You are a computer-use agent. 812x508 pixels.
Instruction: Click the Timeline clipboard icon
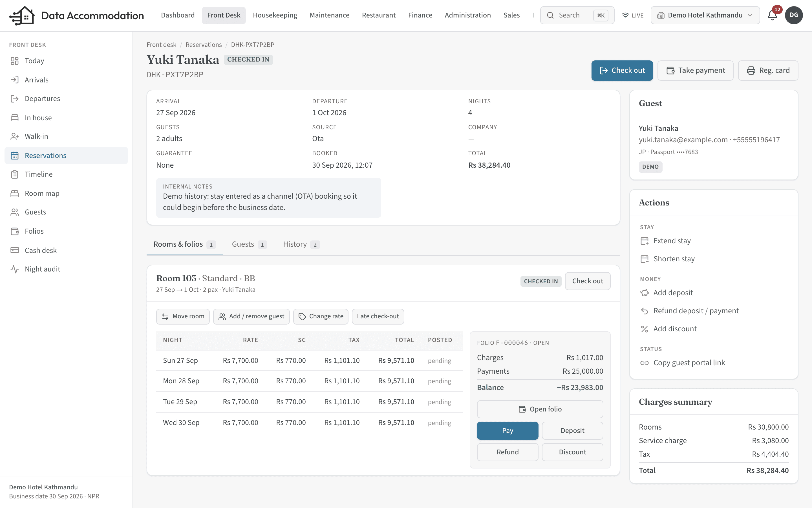pyautogui.click(x=14, y=174)
